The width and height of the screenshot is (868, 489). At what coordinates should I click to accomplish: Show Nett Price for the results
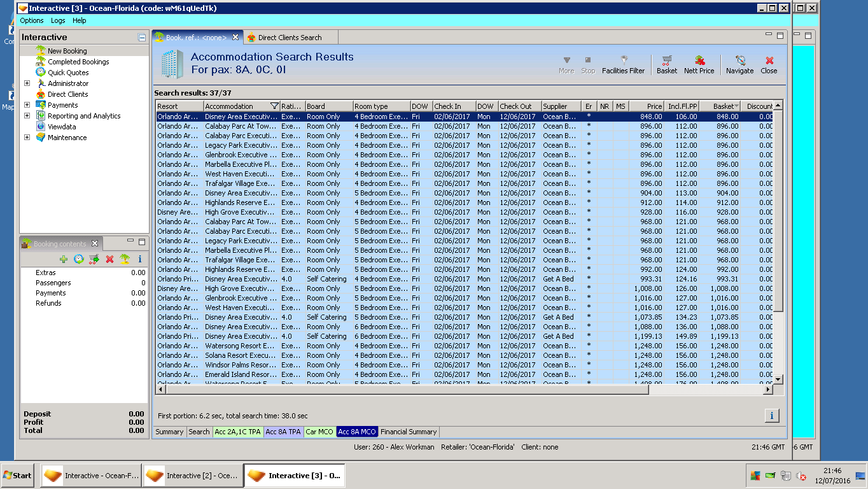click(699, 64)
